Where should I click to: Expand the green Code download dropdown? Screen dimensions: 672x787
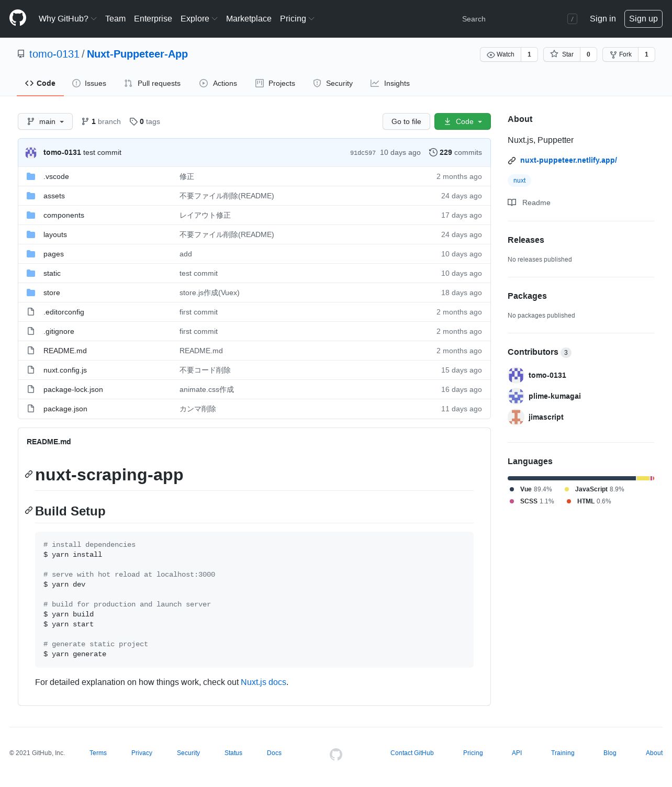[x=463, y=121]
